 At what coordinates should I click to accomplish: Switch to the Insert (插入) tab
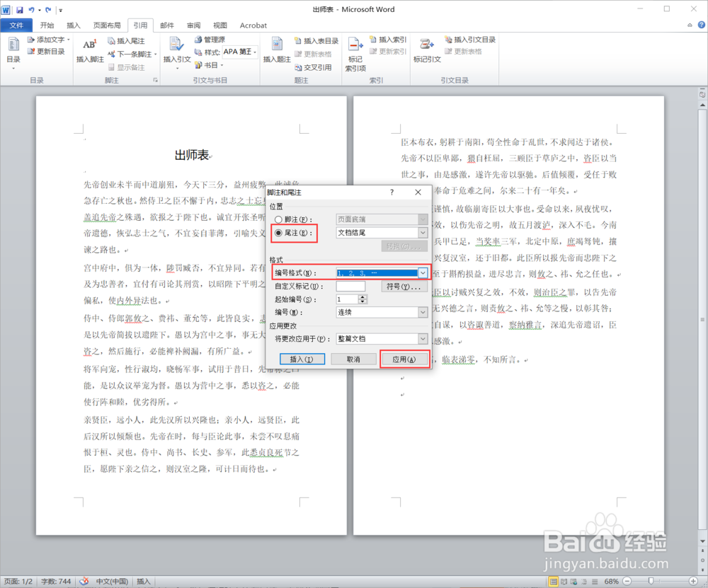[73, 25]
